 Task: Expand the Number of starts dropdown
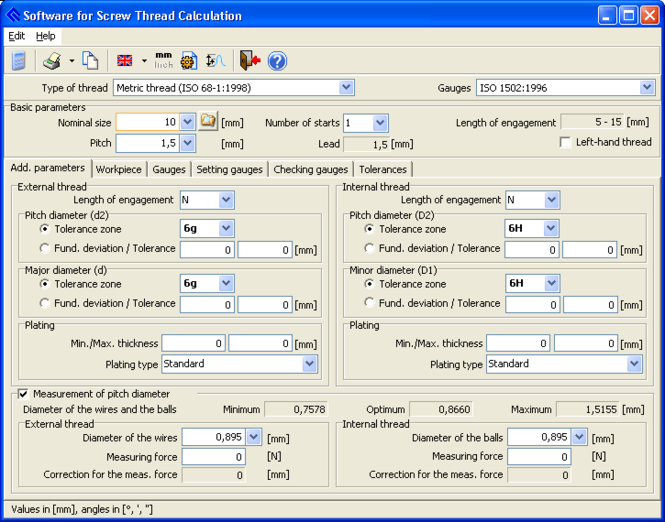tap(380, 123)
